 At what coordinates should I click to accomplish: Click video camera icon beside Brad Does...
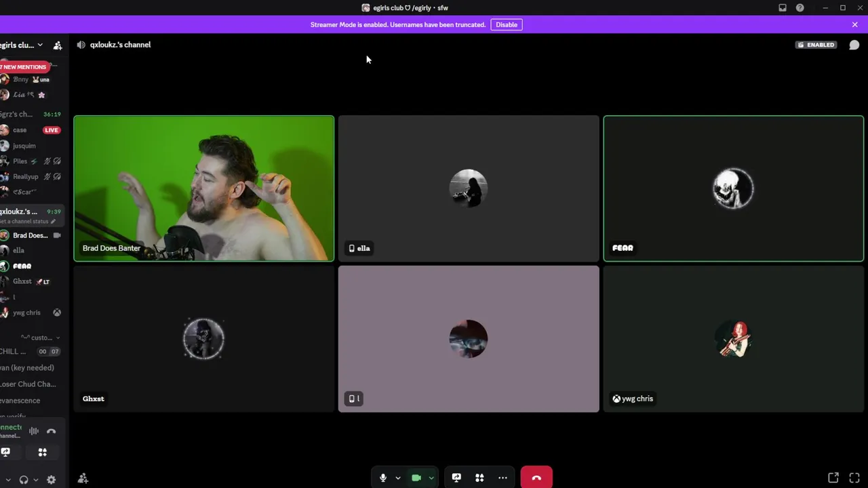(x=57, y=235)
